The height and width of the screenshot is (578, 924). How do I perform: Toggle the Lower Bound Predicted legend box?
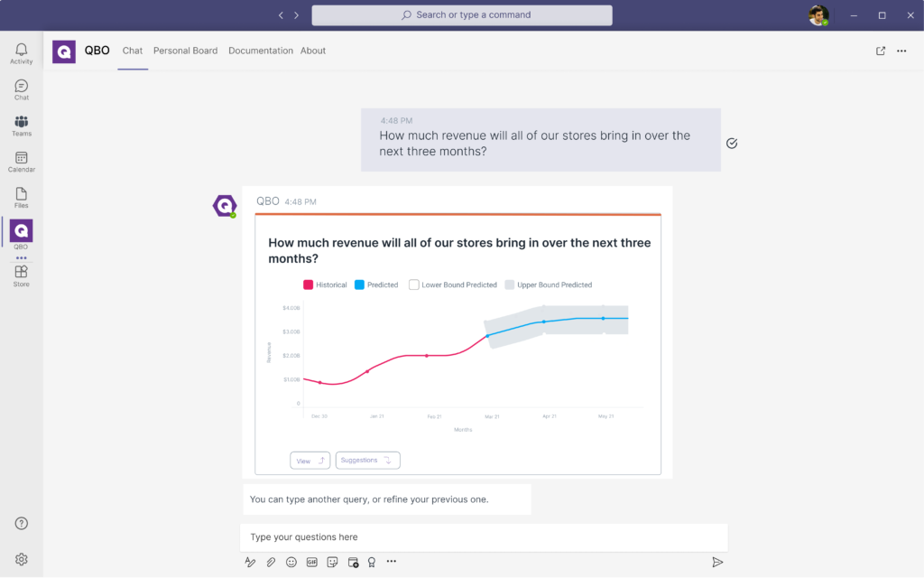[x=414, y=284]
